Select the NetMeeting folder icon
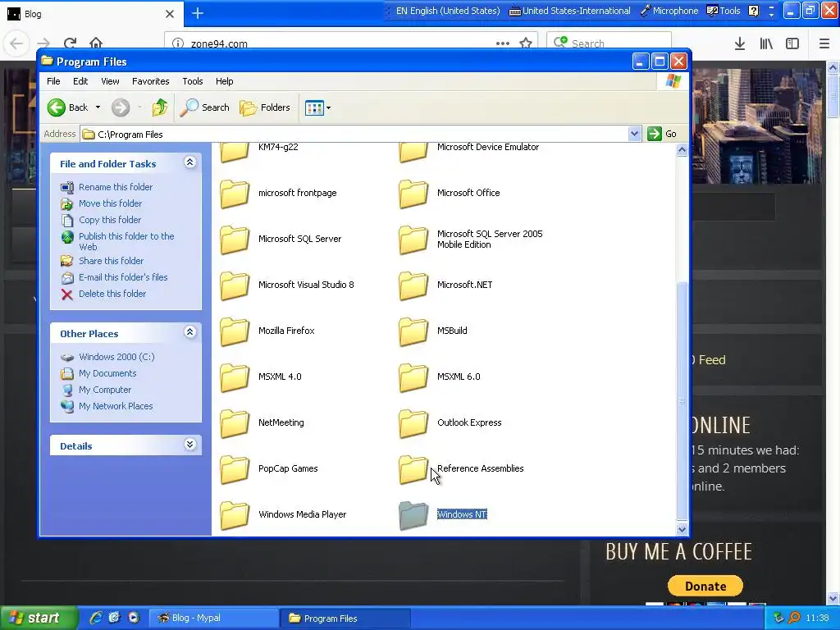 tap(235, 423)
